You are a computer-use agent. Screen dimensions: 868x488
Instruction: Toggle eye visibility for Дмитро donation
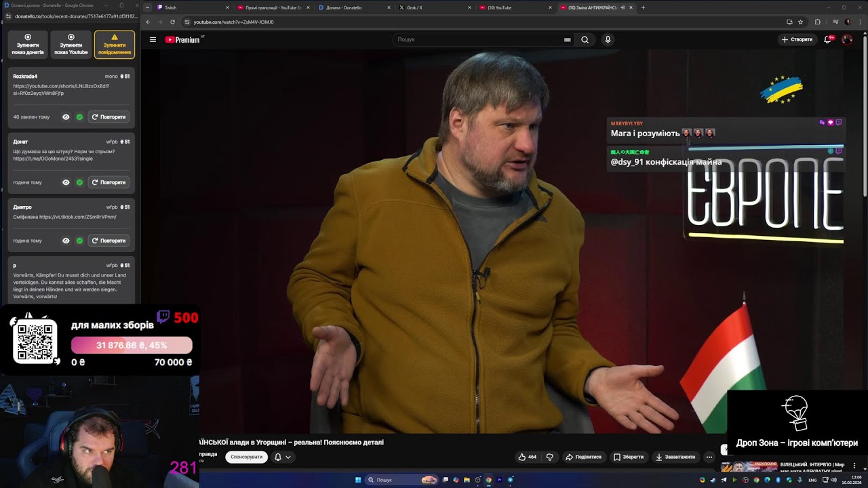pos(66,241)
